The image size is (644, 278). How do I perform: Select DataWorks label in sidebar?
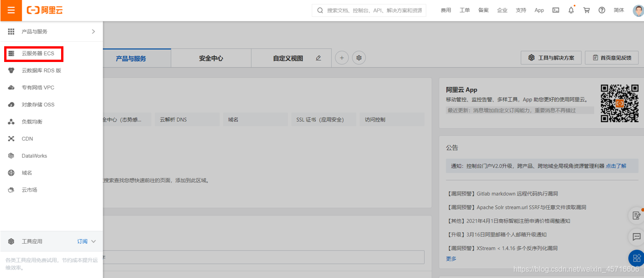pyautogui.click(x=34, y=156)
